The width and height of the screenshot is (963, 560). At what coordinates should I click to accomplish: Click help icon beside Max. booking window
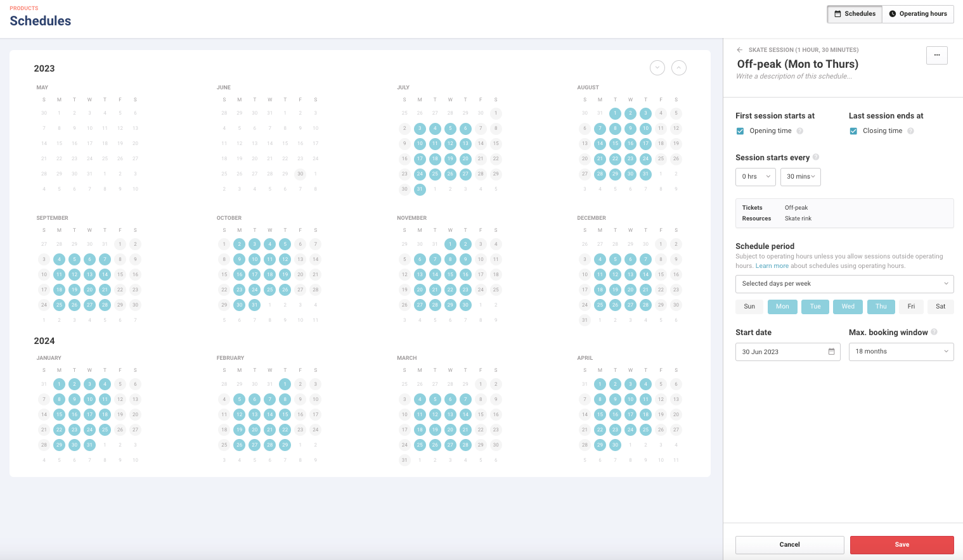tap(934, 332)
